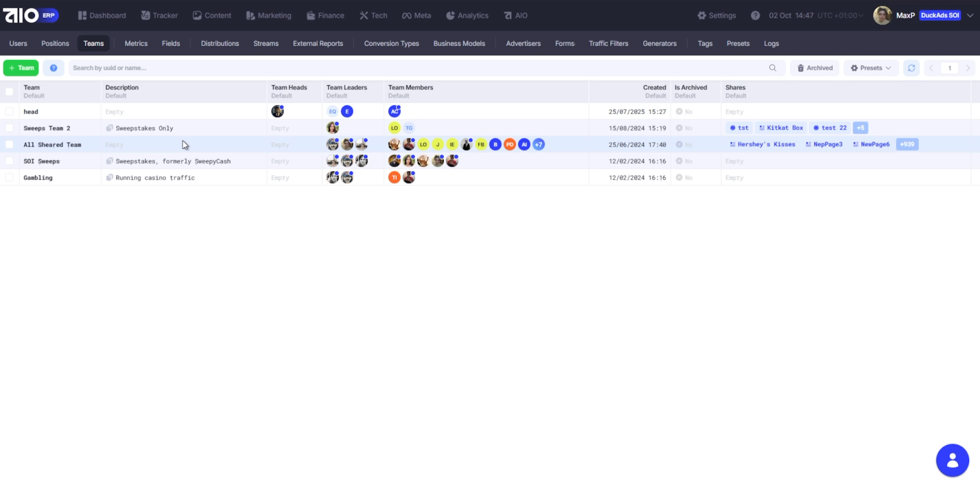Expand the +939 shares overflow badge

tap(907, 145)
